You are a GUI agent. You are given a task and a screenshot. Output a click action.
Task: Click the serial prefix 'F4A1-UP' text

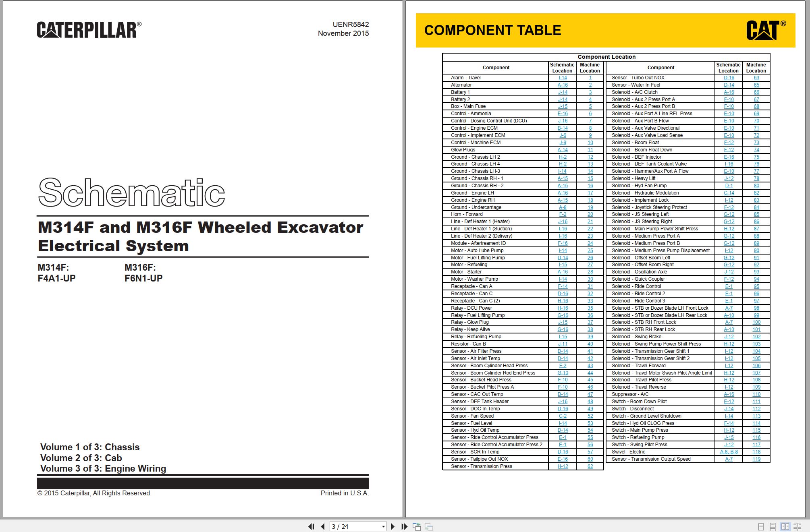(56, 278)
